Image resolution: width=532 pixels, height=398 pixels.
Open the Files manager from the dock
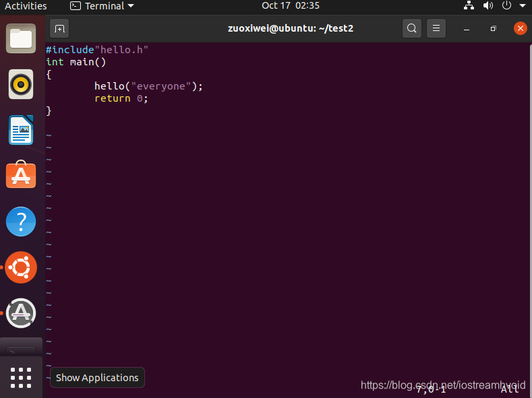21,38
